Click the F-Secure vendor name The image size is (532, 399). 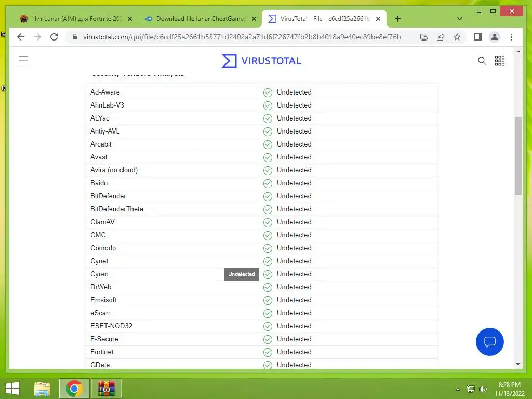104,339
